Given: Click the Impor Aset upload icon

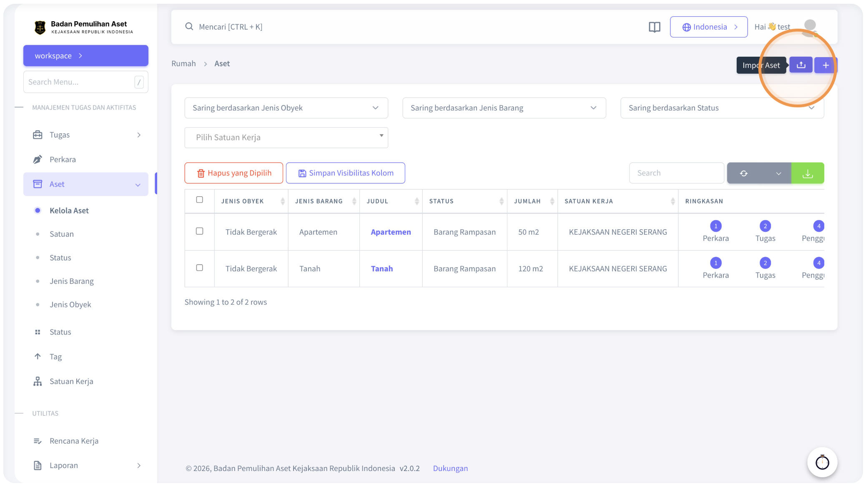Looking at the screenshot, I should [801, 65].
